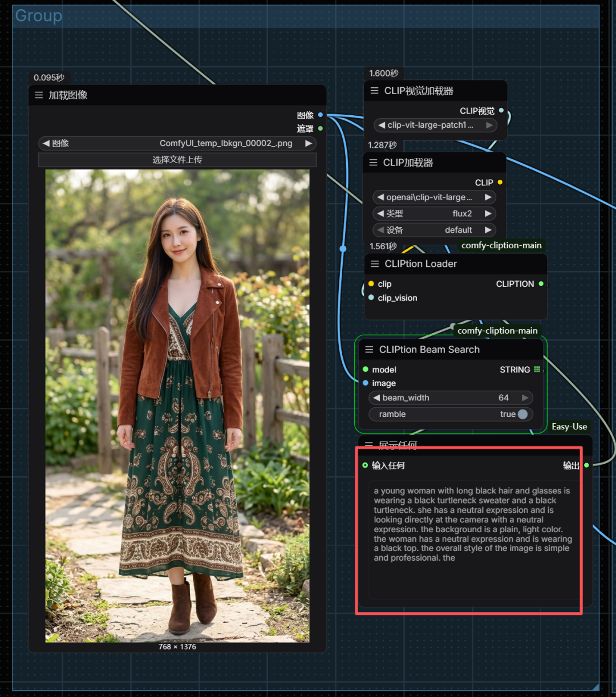
Task: Open the 设备 default device dropdown
Action: [x=433, y=230]
